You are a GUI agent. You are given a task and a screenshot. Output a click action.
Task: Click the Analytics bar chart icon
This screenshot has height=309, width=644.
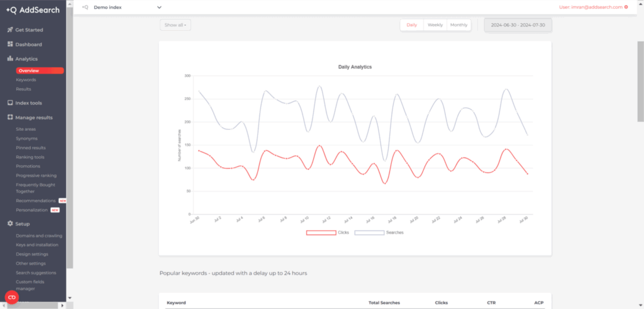coord(10,59)
